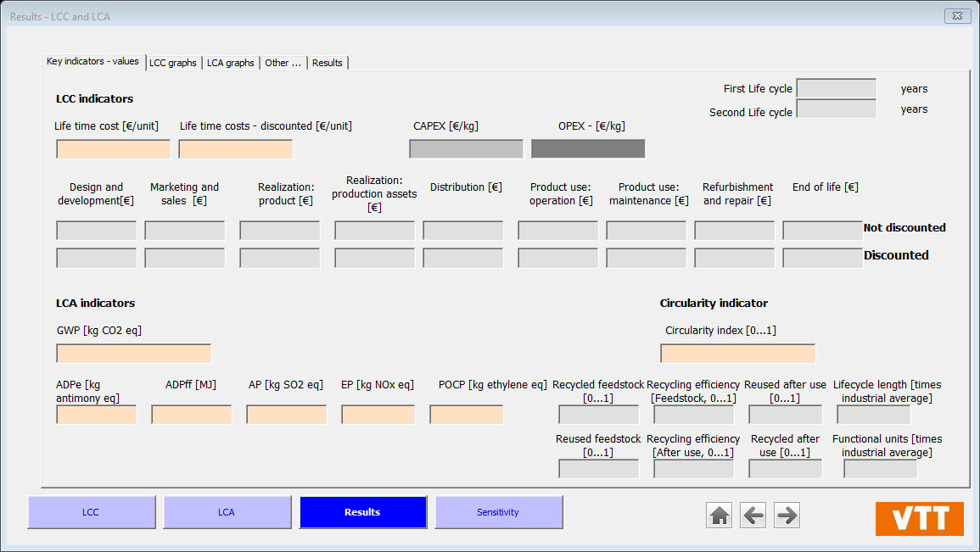This screenshot has width=980, height=552.
Task: Select the POCP [kg ethylene eq] field
Action: pos(467,415)
